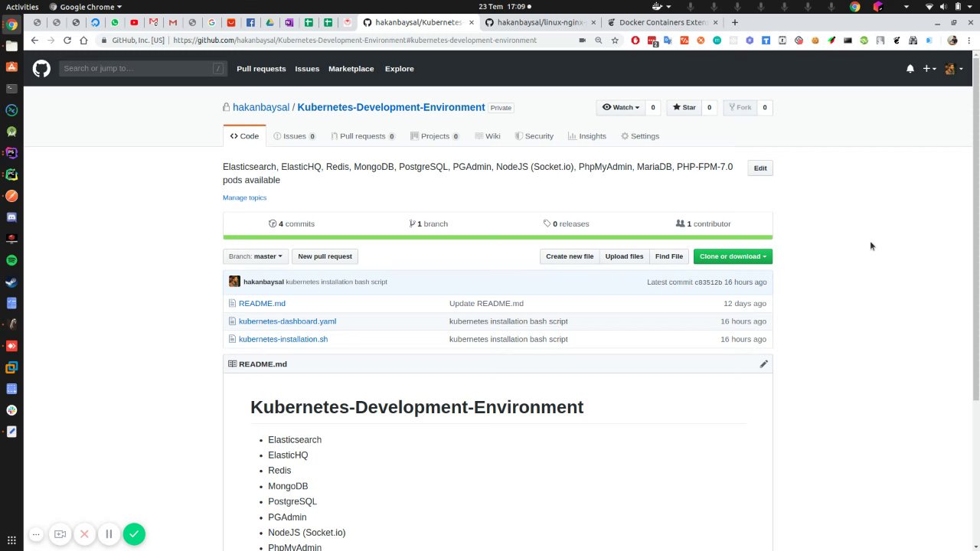Expand the Watch dropdown button
Viewport: 980px width, 551px height.
[x=621, y=107]
